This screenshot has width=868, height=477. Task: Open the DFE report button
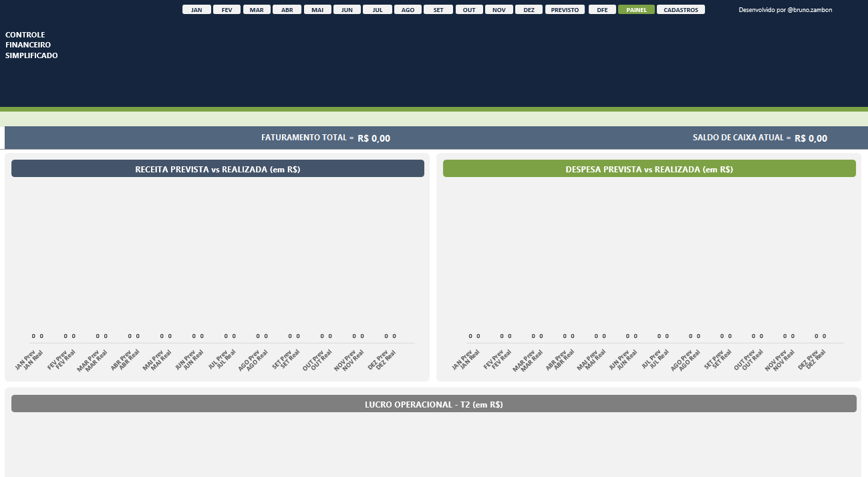[x=602, y=10]
